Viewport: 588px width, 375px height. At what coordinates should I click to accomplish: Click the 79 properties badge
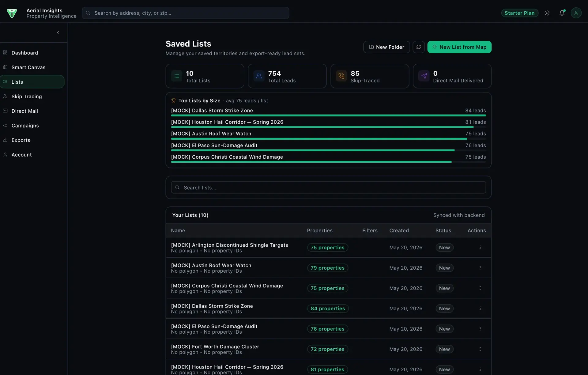[327, 268]
